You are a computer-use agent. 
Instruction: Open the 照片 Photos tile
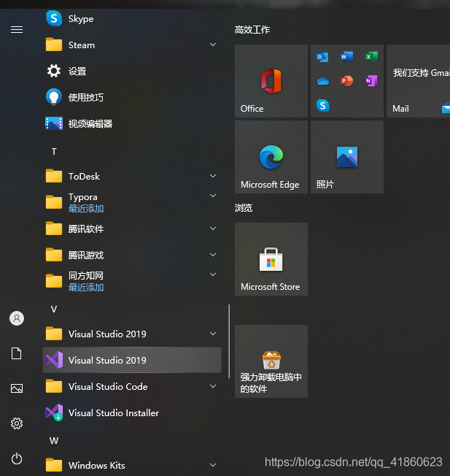[x=347, y=157]
